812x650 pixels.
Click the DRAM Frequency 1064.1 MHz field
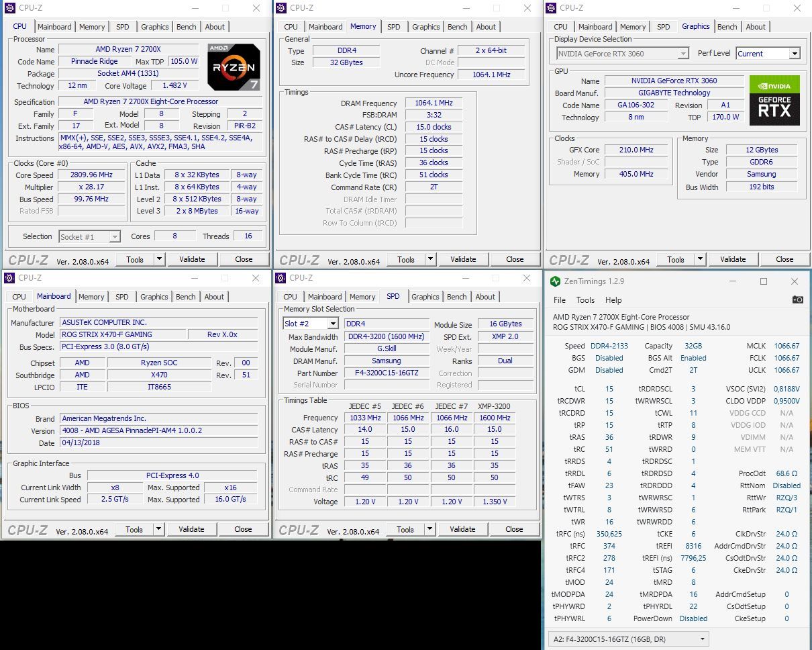434,103
